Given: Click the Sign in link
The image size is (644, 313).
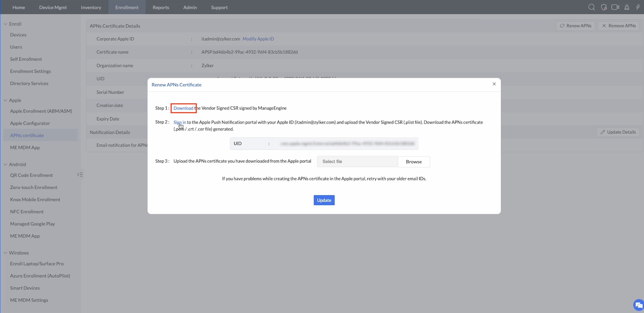Looking at the screenshot, I should coord(180,122).
